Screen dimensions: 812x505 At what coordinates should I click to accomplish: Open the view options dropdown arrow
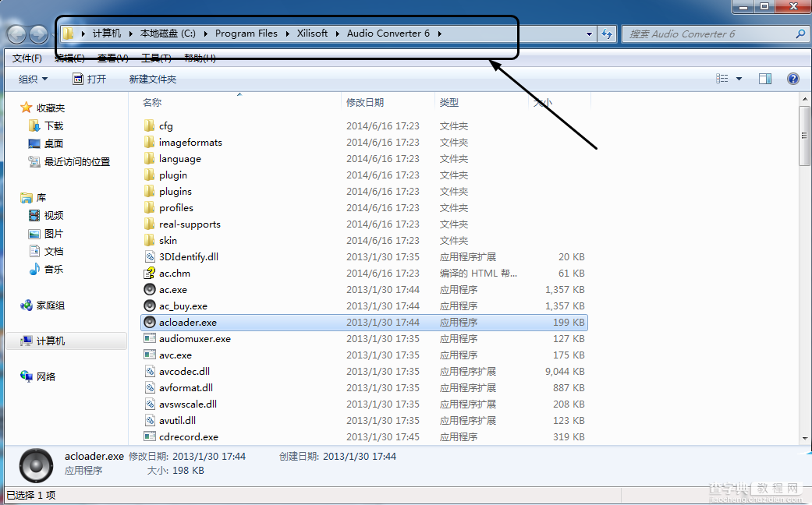[x=739, y=79]
